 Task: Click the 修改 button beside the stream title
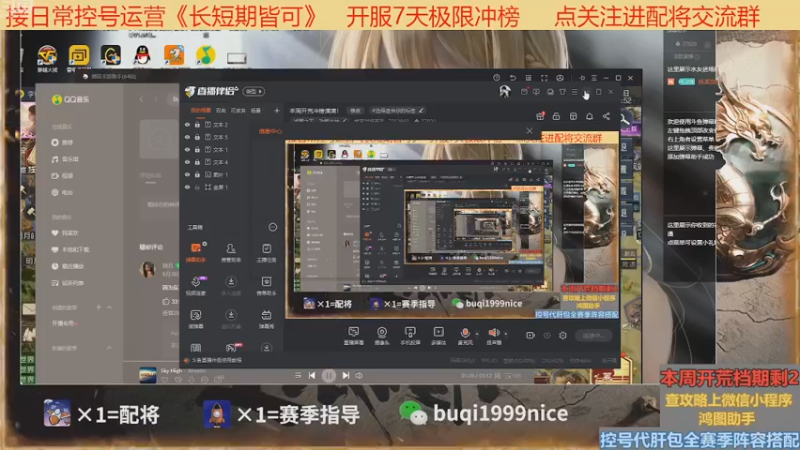pyautogui.click(x=355, y=110)
